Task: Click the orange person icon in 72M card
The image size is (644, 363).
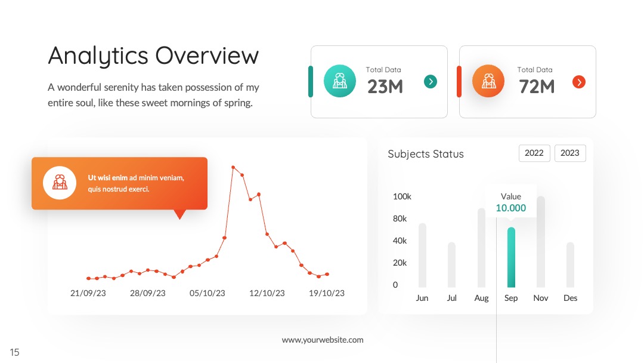Action: pyautogui.click(x=488, y=81)
